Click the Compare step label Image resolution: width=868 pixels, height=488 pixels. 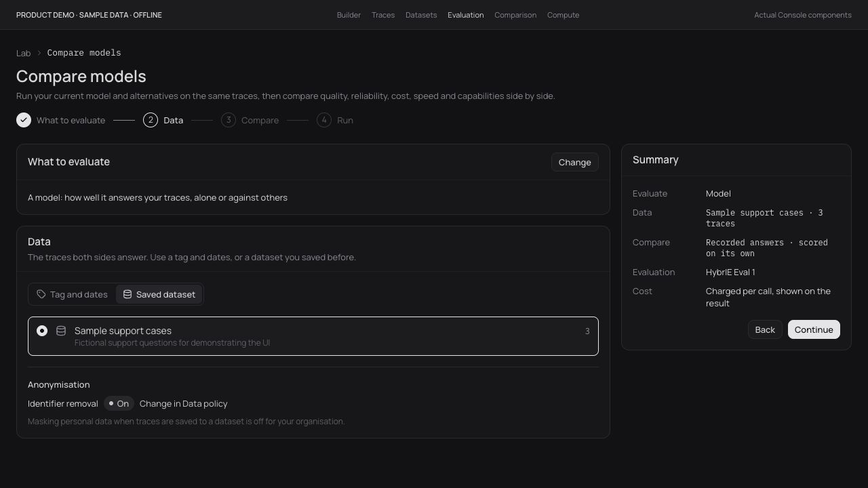pyautogui.click(x=260, y=120)
